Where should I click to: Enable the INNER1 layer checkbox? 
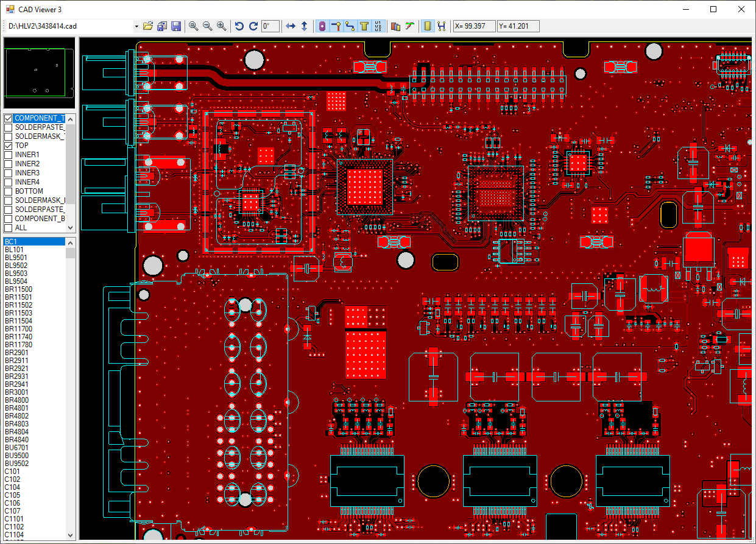9,155
